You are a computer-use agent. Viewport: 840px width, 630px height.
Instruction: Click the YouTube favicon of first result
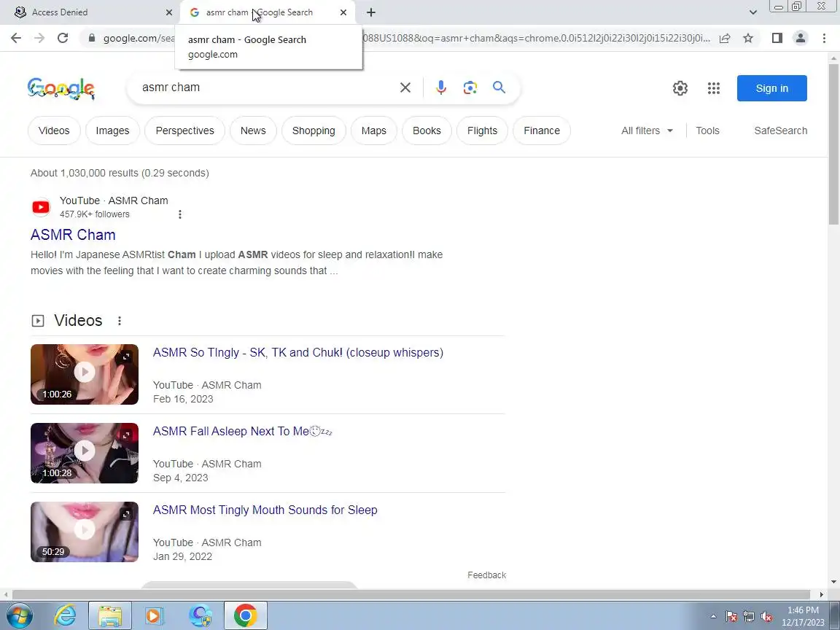click(x=41, y=207)
